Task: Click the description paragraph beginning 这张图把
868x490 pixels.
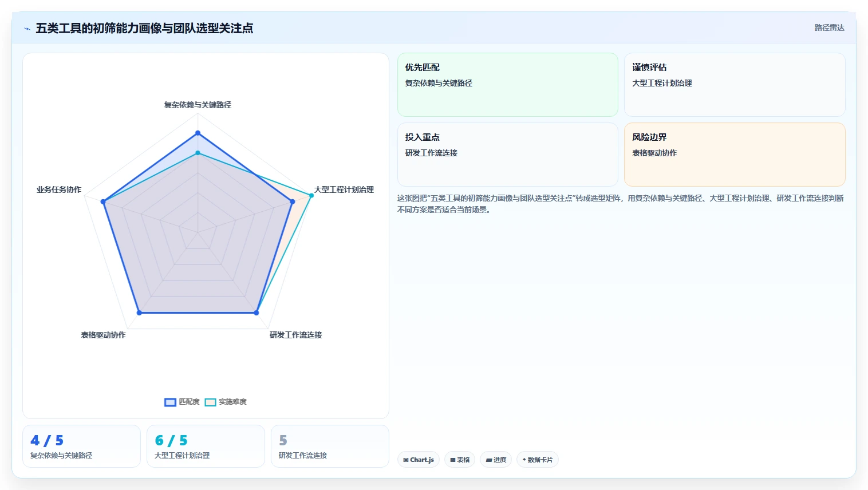Action: pyautogui.click(x=621, y=204)
